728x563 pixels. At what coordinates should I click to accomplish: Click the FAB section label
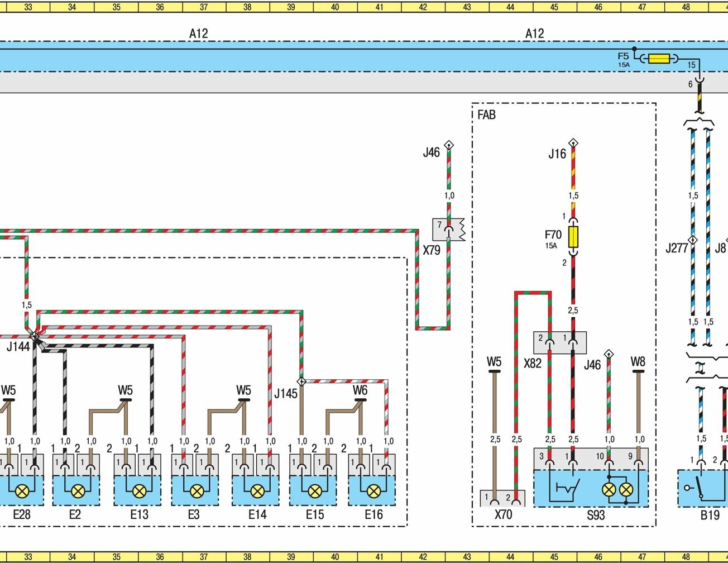(486, 116)
